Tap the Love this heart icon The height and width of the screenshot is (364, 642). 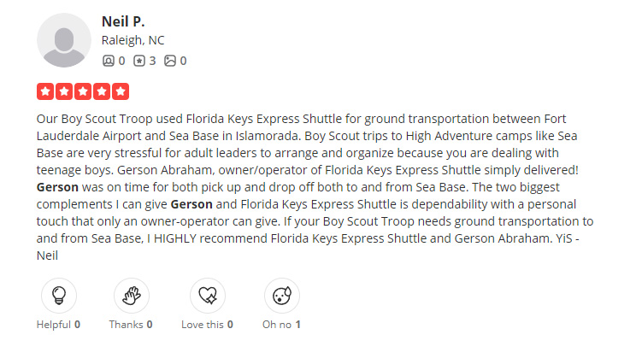(207, 296)
